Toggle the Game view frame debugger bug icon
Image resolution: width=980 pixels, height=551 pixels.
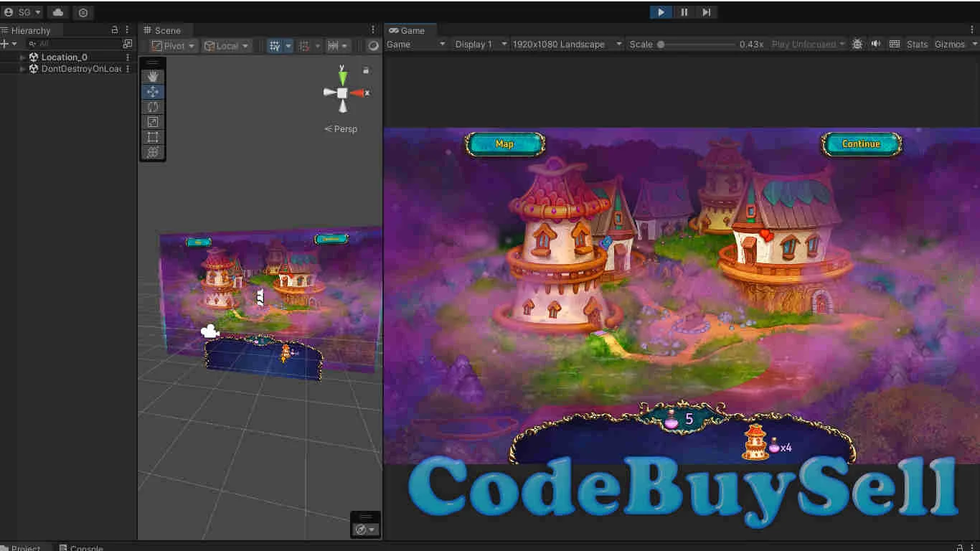tap(857, 44)
